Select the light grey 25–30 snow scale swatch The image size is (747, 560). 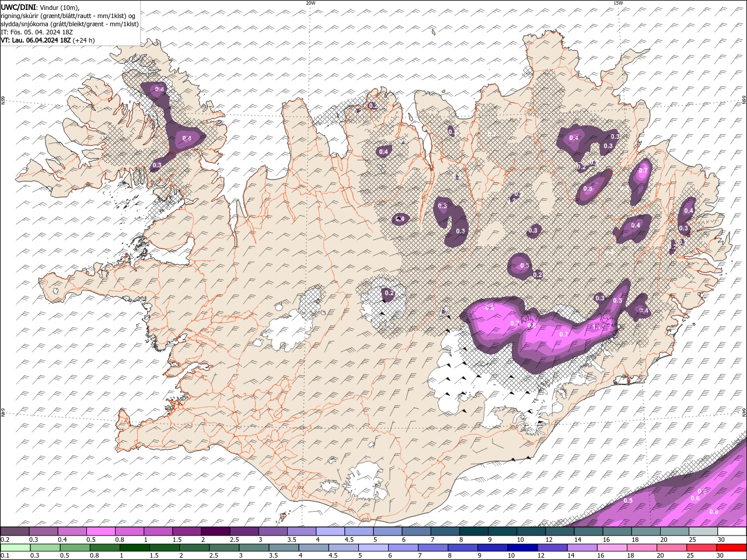pyautogui.click(x=704, y=531)
